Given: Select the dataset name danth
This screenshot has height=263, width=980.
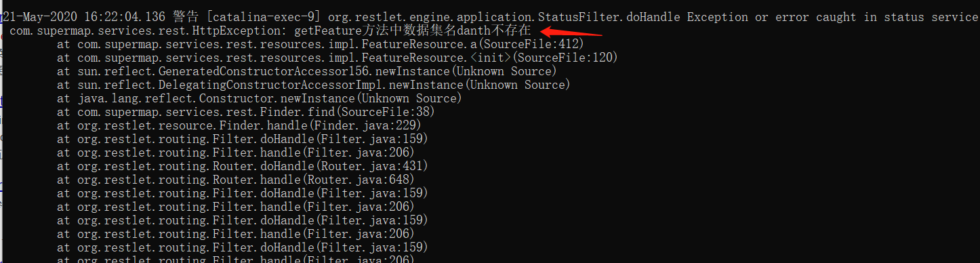Looking at the screenshot, I should pyautogui.click(x=474, y=31).
